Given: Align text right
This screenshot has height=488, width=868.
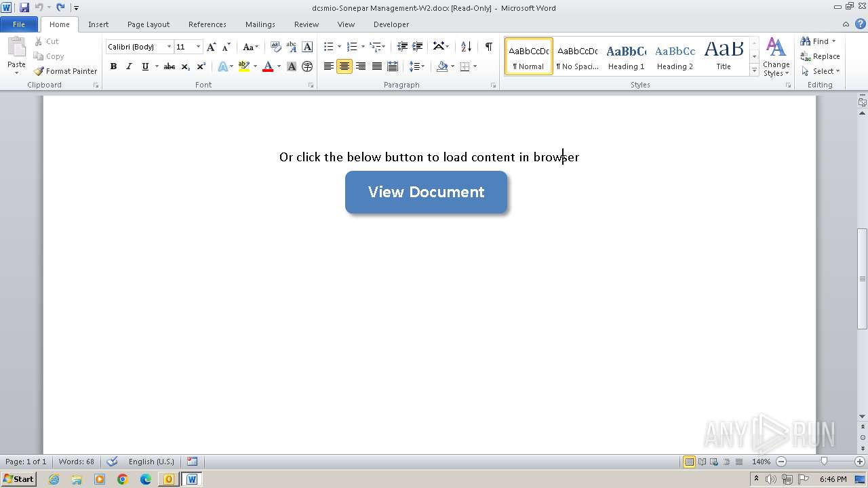Looking at the screenshot, I should (x=361, y=66).
